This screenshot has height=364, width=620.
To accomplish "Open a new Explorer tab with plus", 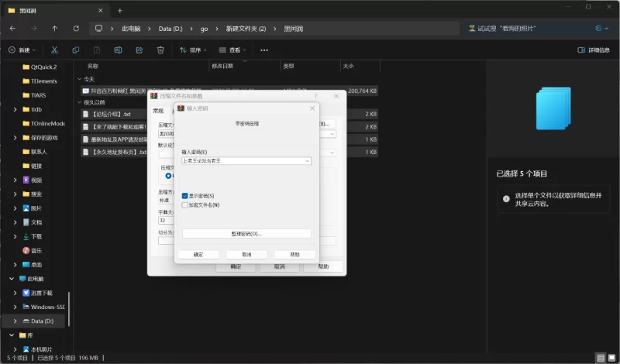I will point(120,11).
